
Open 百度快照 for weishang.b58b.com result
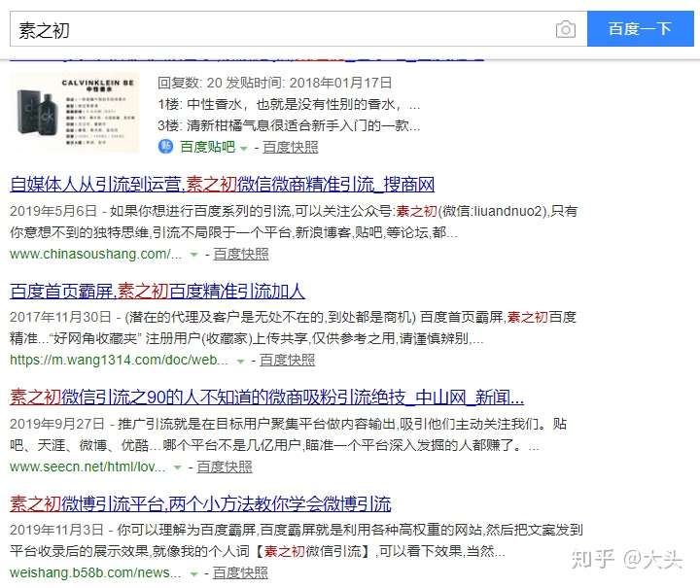(x=240, y=572)
